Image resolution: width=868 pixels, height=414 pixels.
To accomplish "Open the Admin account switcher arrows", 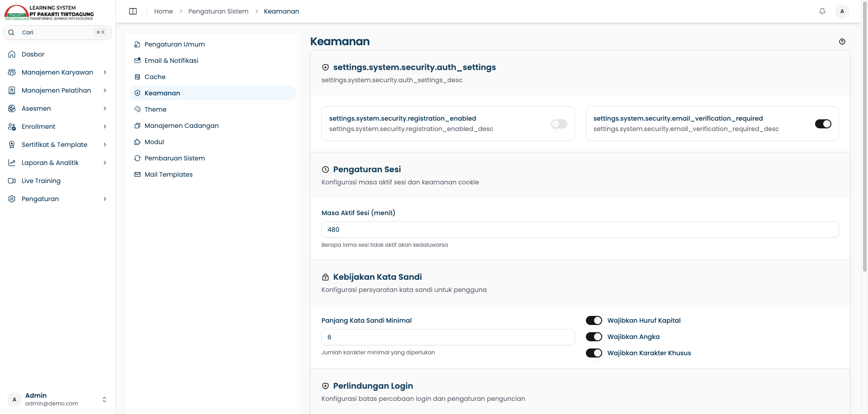I will point(104,400).
